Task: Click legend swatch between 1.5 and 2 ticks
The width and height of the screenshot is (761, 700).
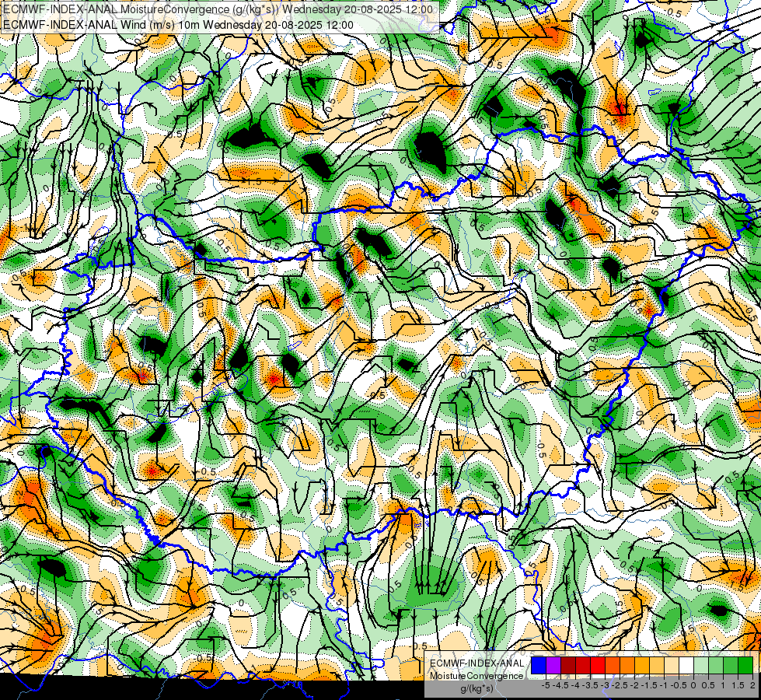Action: click(x=745, y=666)
